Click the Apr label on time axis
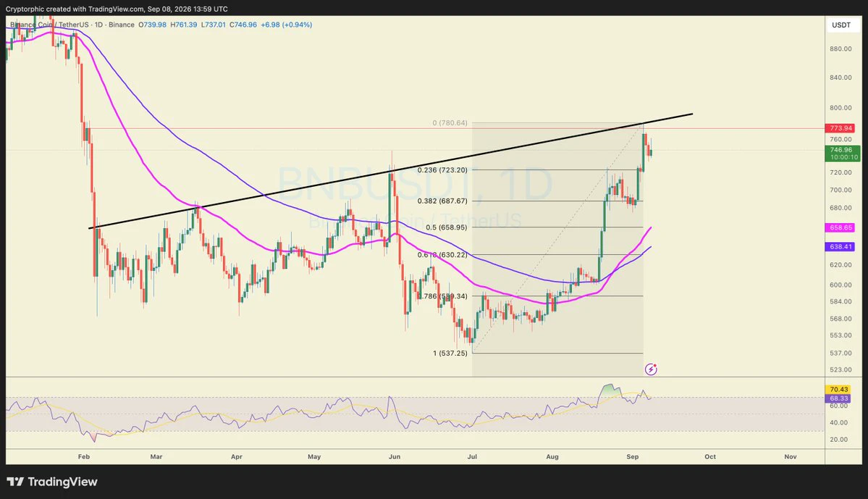Viewport: 868px width, 499px height. pos(237,457)
